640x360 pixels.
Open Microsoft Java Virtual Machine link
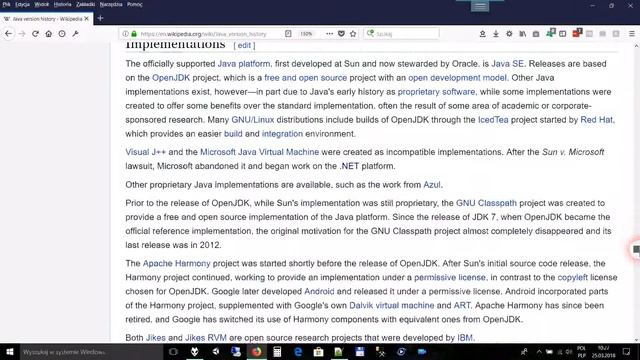click(x=259, y=152)
